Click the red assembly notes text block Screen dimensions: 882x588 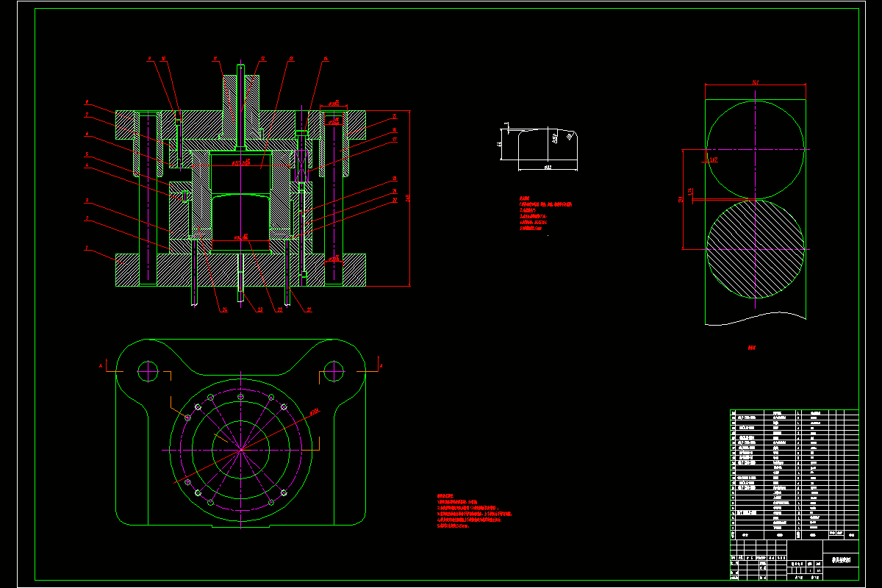tap(473, 512)
